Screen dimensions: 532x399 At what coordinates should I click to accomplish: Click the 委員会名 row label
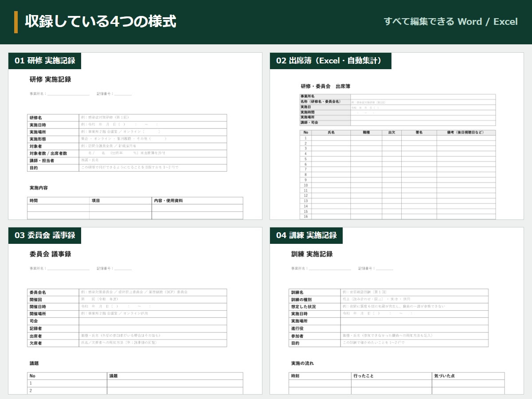38,293
